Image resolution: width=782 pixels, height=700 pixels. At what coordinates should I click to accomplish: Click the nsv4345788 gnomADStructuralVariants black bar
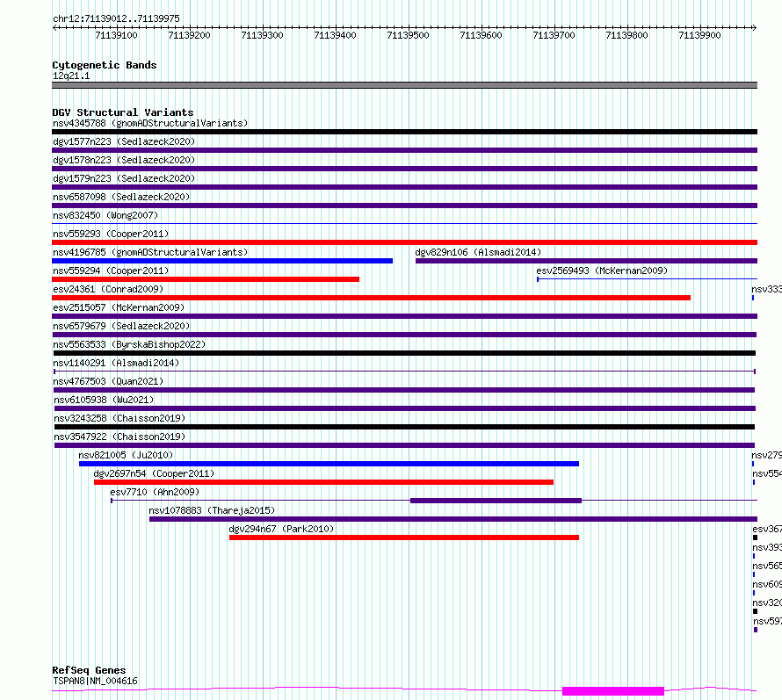[404, 132]
